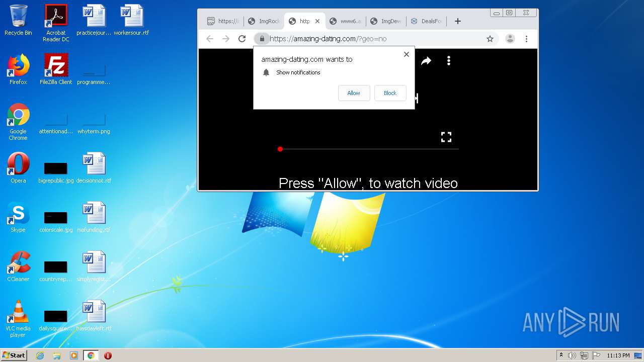This screenshot has height=362, width=644.
Task: Open decisionnot.rtf document
Action: pos(94,168)
